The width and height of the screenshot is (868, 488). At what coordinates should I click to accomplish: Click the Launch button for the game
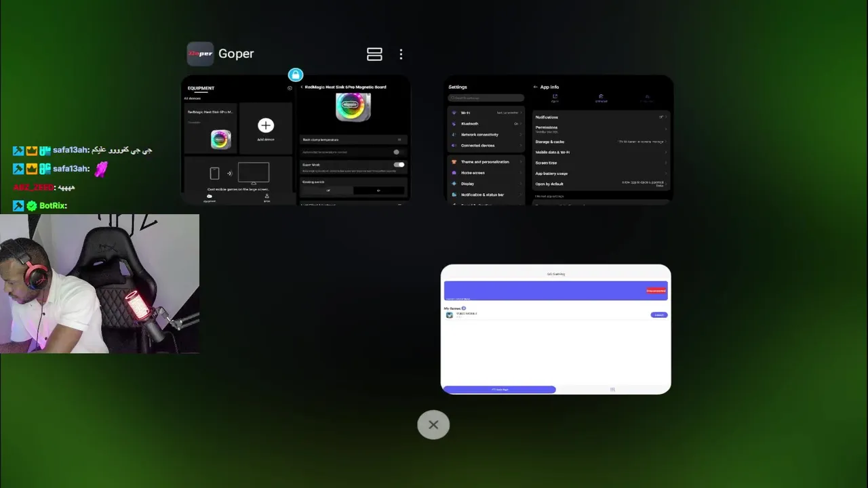click(x=658, y=315)
